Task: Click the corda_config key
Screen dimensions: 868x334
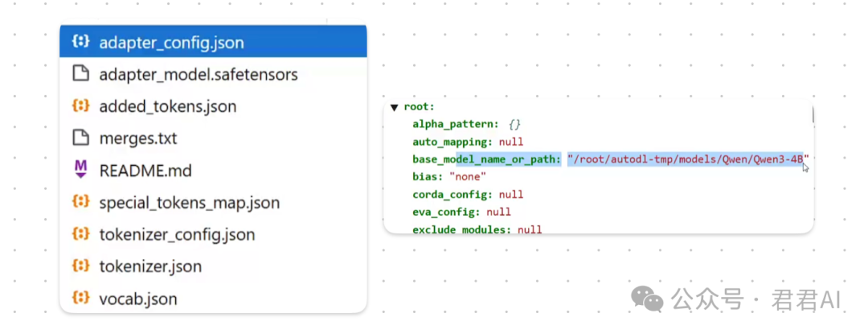Action: coord(452,195)
